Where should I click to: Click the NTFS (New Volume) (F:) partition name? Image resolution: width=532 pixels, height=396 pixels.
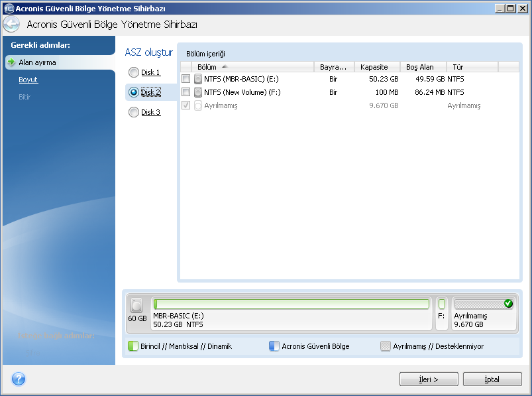click(x=242, y=92)
